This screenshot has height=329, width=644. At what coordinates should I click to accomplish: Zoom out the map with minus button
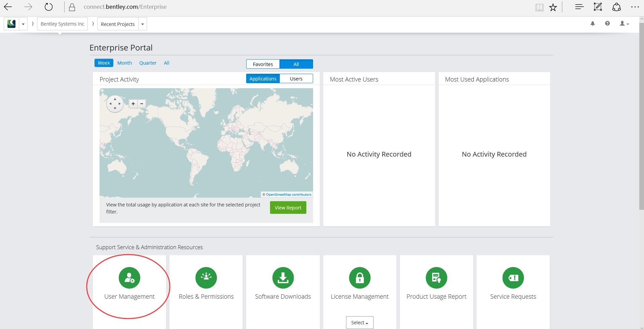pyautogui.click(x=142, y=104)
